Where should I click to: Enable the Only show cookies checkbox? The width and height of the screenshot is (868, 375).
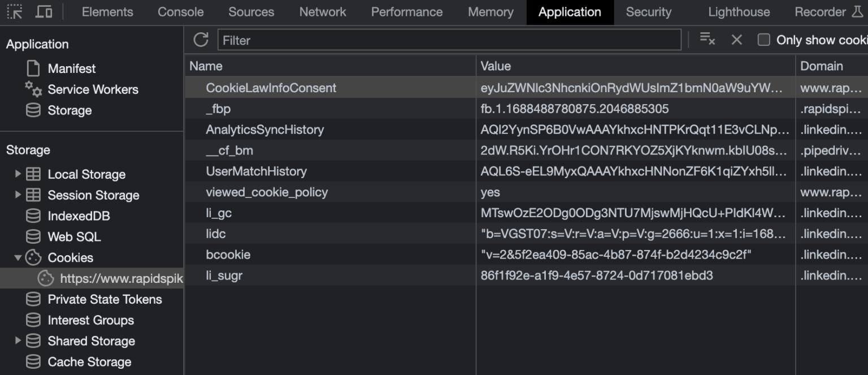(x=763, y=40)
